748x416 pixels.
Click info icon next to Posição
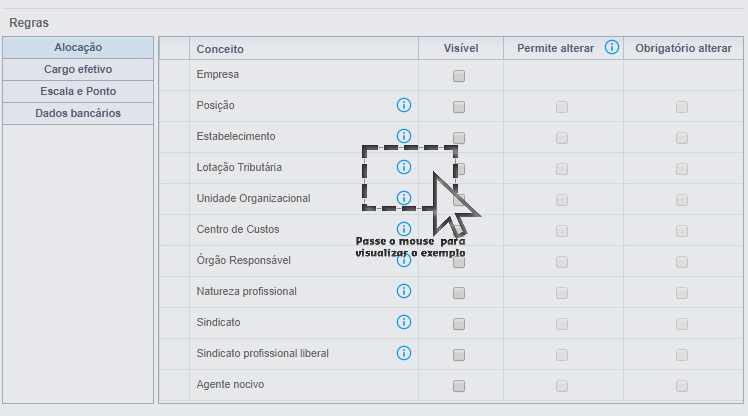pyautogui.click(x=404, y=105)
